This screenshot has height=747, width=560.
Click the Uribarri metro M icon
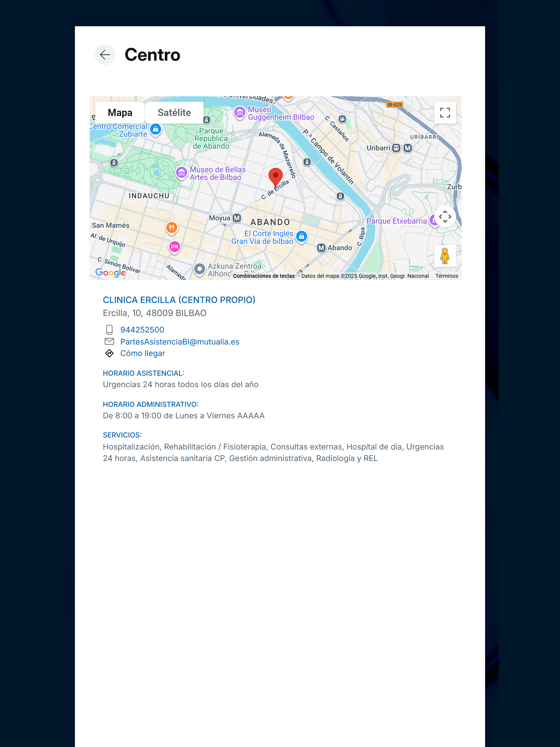(408, 148)
